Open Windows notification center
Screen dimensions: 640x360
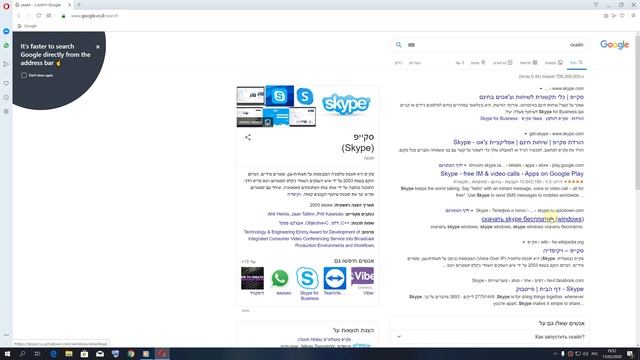pyautogui.click(x=631, y=354)
